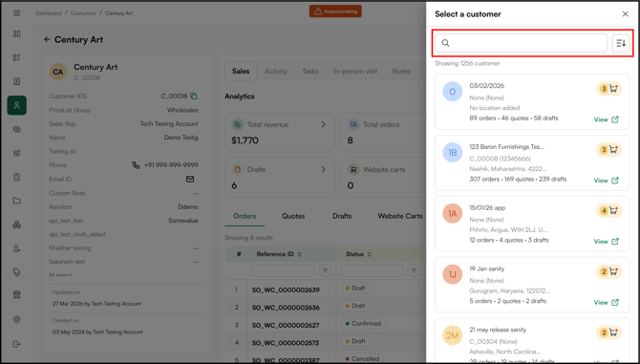Open the clipboard icon in the left sidebar

pos(17,177)
